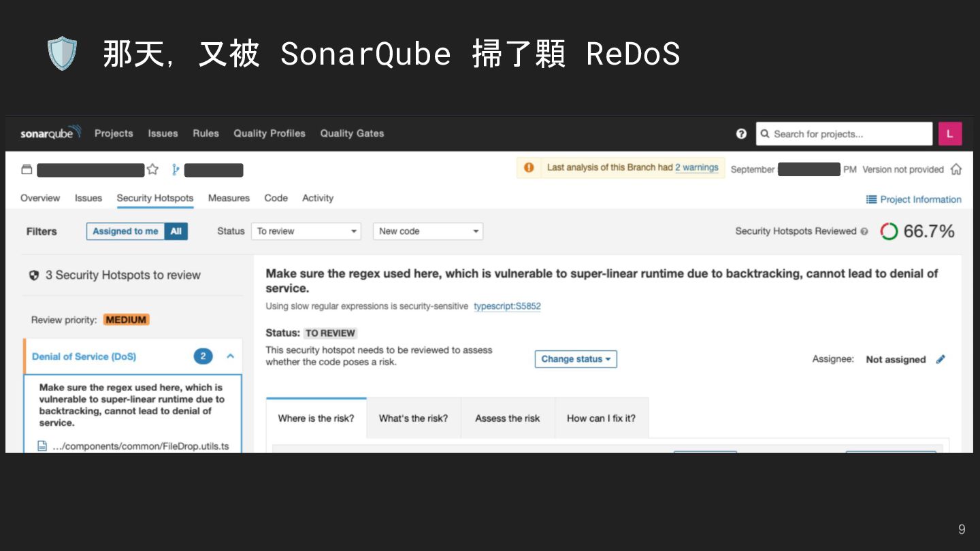Star the project as favorite
This screenshot has height=551, width=980.
pos(152,169)
